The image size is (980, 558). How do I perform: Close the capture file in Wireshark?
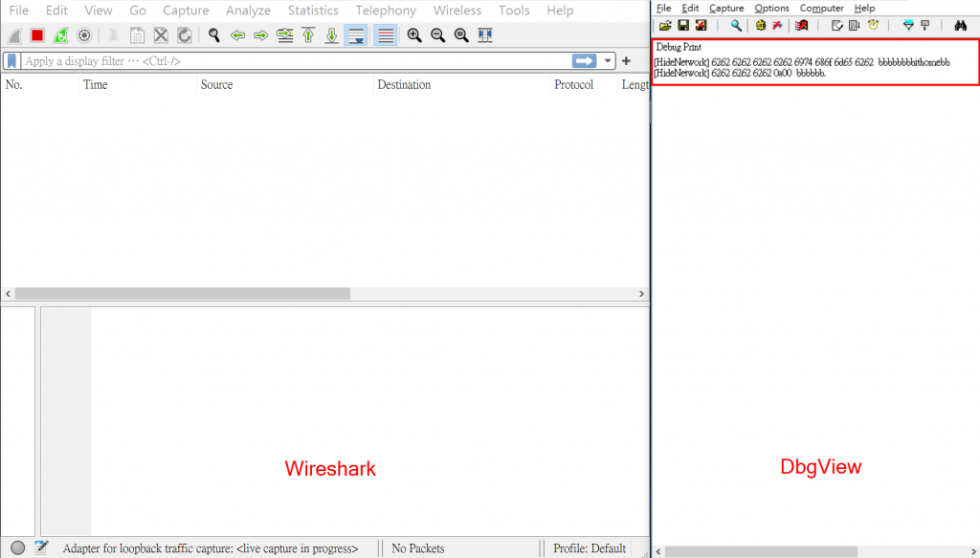tap(161, 35)
